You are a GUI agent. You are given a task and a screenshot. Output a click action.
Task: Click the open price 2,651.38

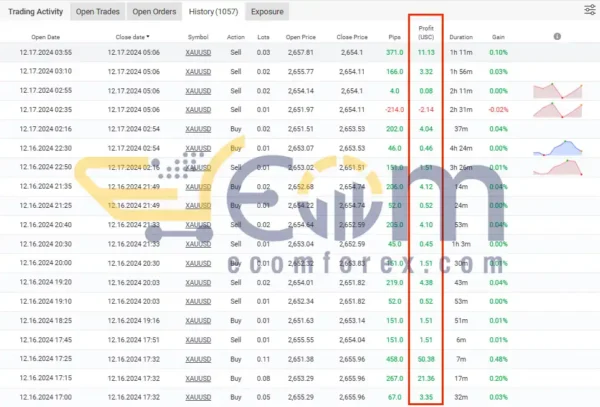301,359
